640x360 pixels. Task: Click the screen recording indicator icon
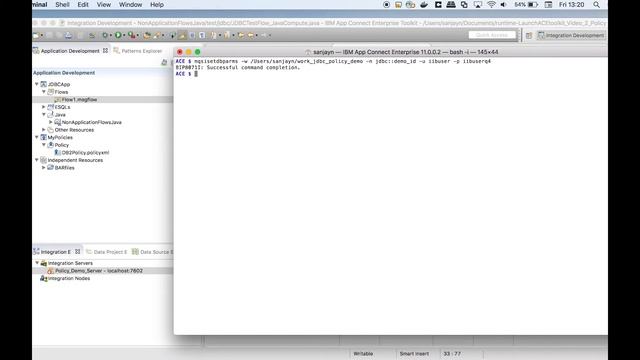point(387,5)
